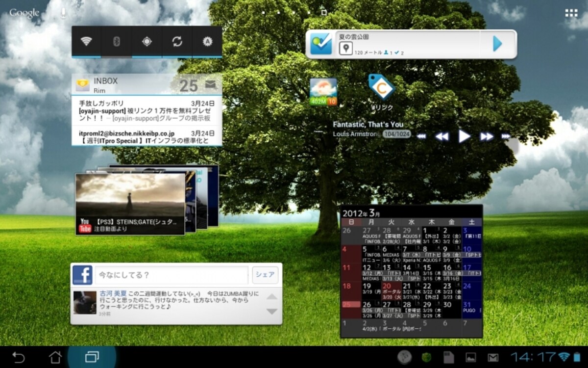Screen dimensions: 588x368
Task: Start voice search with the microphone icon
Action: [63, 13]
